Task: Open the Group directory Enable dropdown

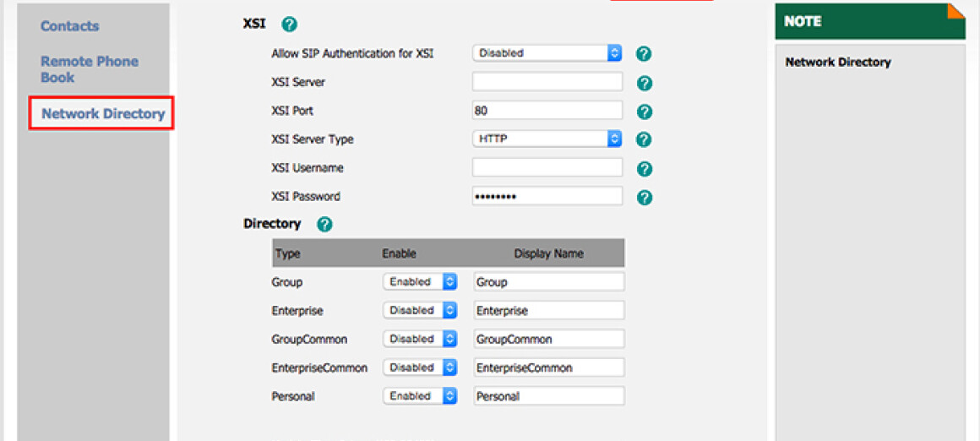Action: (420, 282)
